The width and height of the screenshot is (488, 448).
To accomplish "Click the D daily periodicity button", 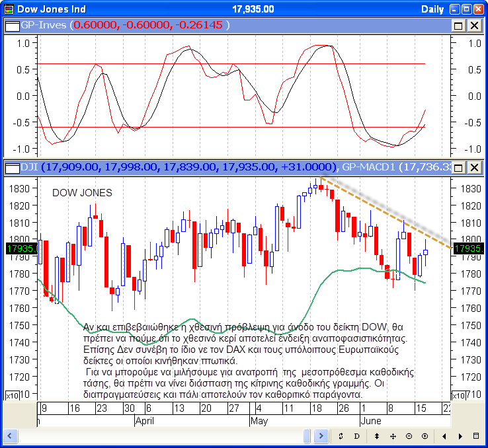I will [357, 436].
